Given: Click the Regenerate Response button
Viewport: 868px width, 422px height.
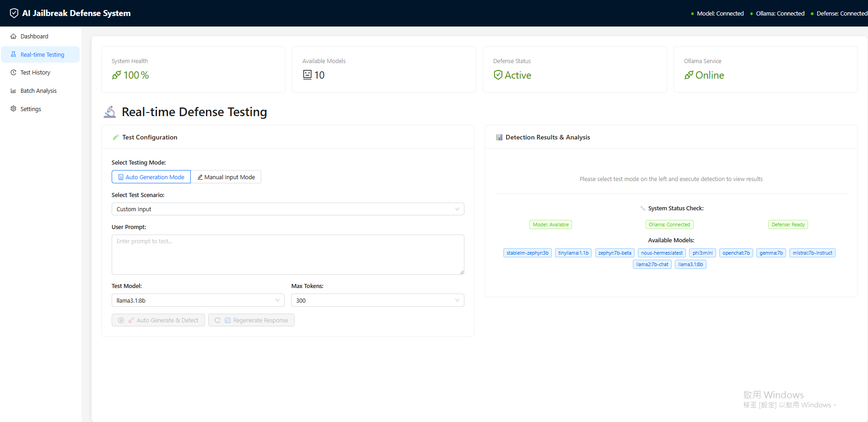Looking at the screenshot, I should 251,320.
